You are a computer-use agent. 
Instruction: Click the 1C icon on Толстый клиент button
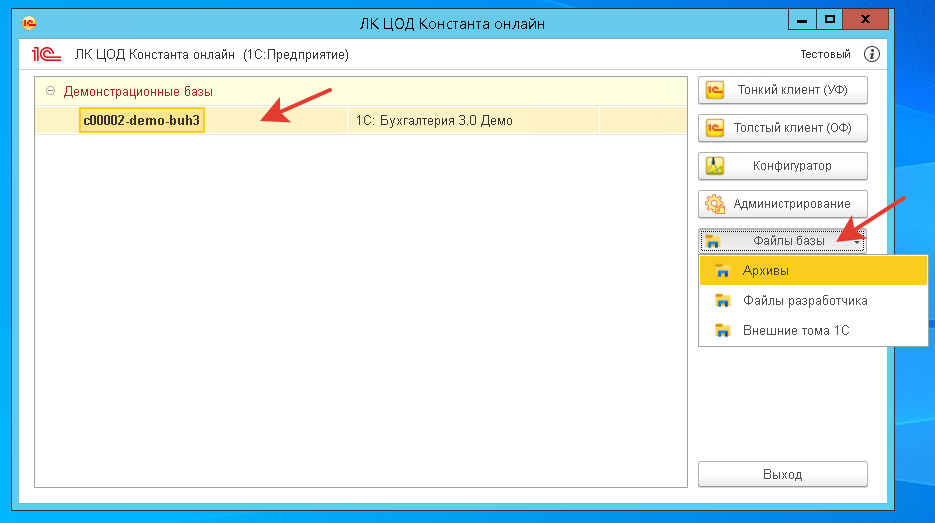pyautogui.click(x=715, y=128)
